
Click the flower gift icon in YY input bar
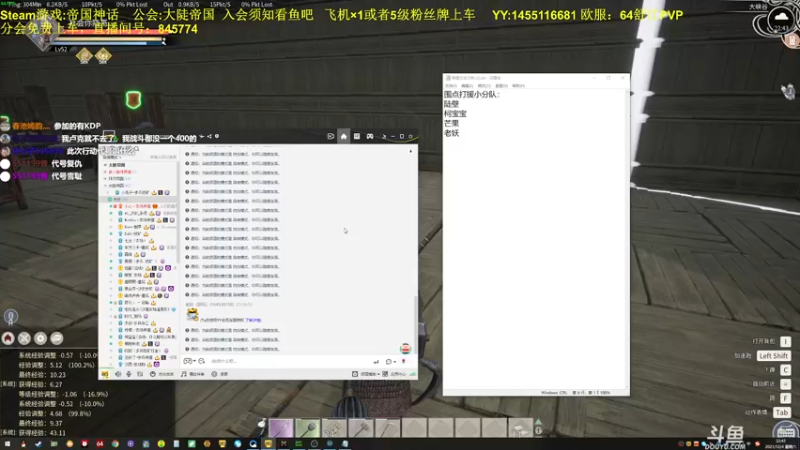404,361
